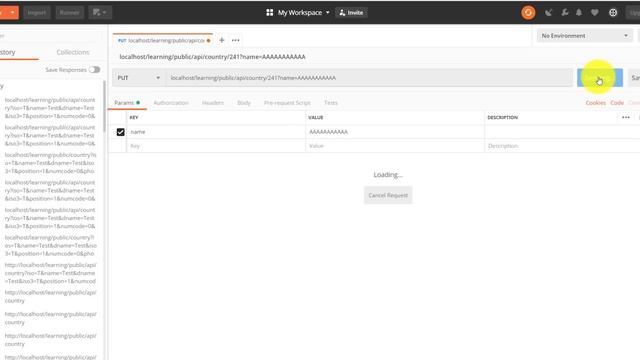Click the Cancel Request button
640x360 pixels.
point(388,195)
